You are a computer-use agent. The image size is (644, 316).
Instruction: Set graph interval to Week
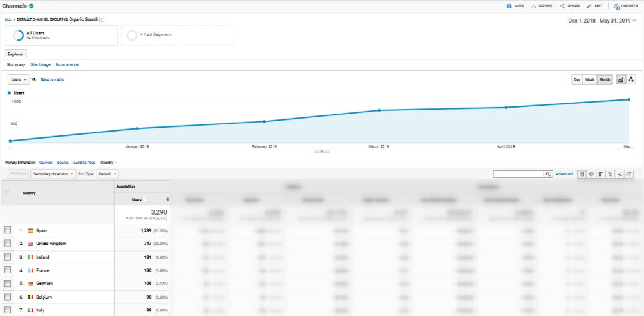pyautogui.click(x=590, y=79)
